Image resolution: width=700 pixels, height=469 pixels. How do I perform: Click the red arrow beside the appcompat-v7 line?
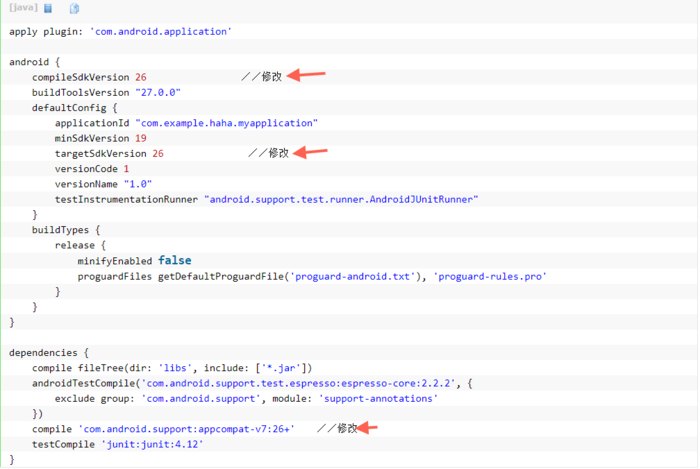[x=367, y=428]
